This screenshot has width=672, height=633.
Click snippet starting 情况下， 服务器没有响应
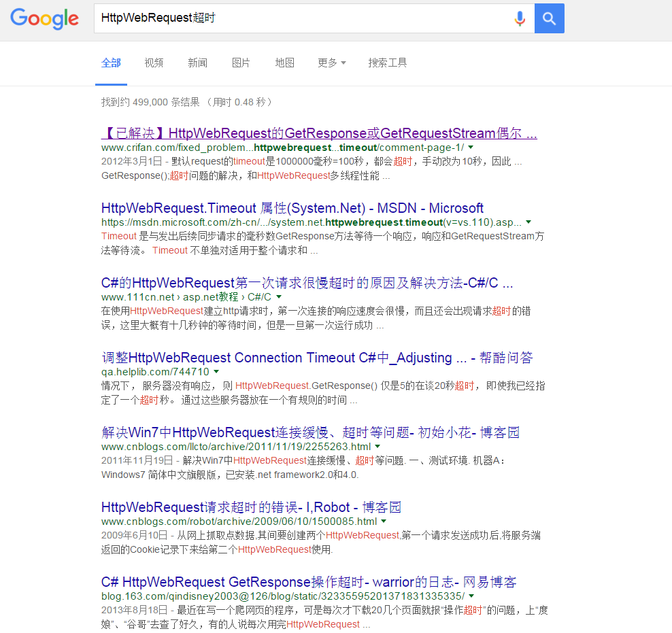click(x=323, y=393)
